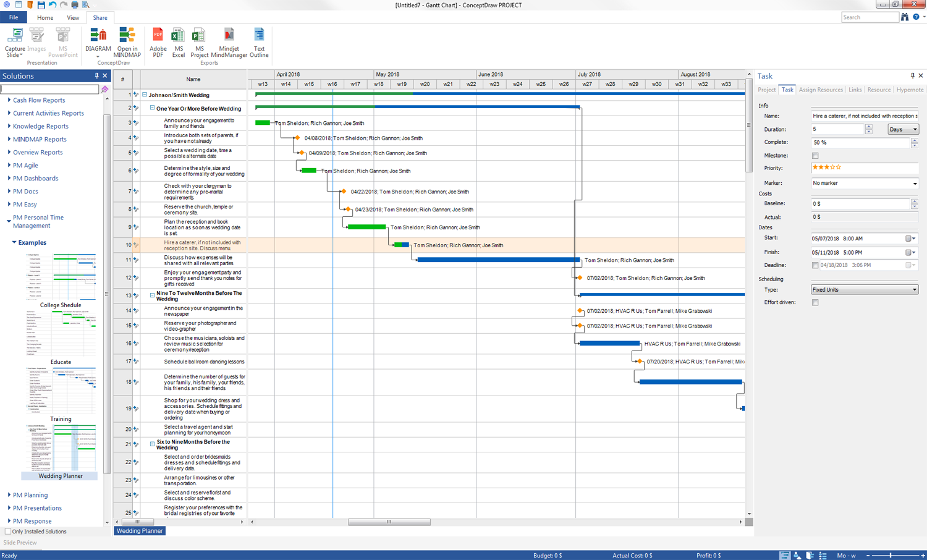Screen dimensions: 927x560
Task: Open the Assign Resources tab
Action: (x=820, y=90)
